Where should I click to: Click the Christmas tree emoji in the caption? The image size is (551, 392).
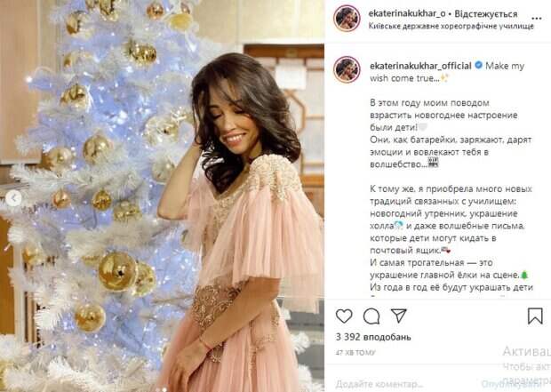524,275
